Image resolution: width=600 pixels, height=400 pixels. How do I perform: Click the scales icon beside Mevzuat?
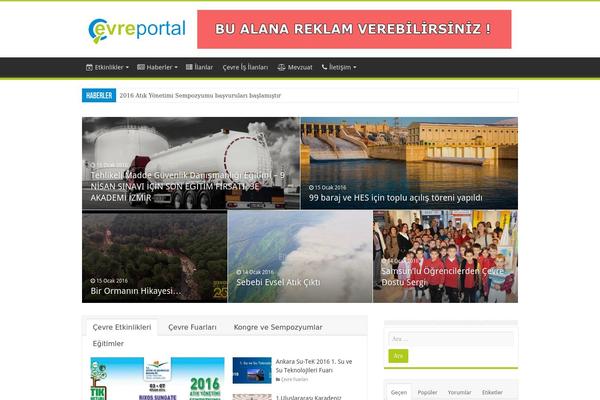tap(281, 67)
